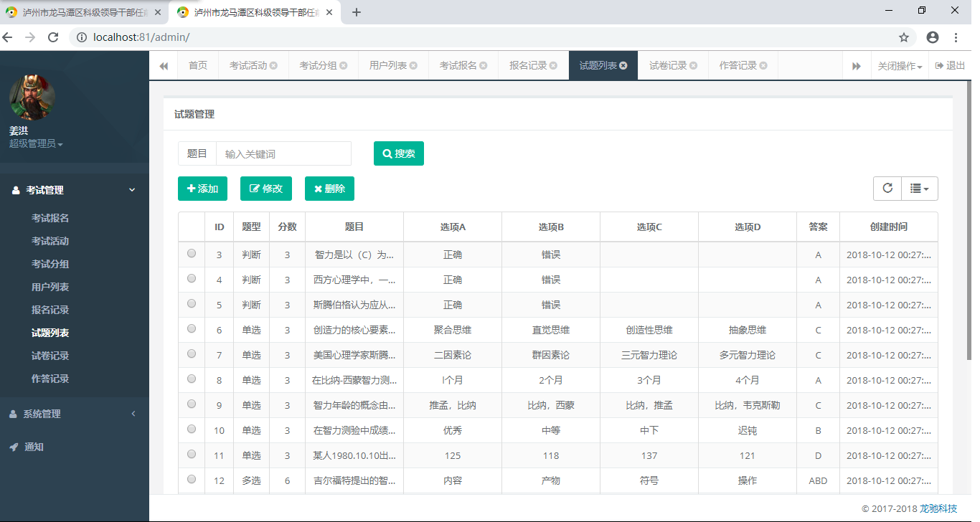Click the green 搜索 button
The image size is (980, 522).
[399, 153]
